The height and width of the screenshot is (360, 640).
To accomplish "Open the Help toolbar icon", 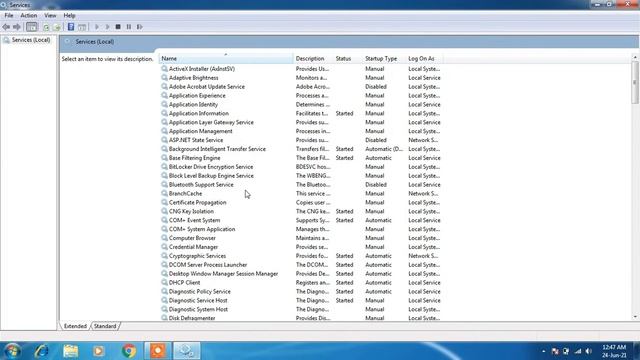I will (x=71, y=27).
